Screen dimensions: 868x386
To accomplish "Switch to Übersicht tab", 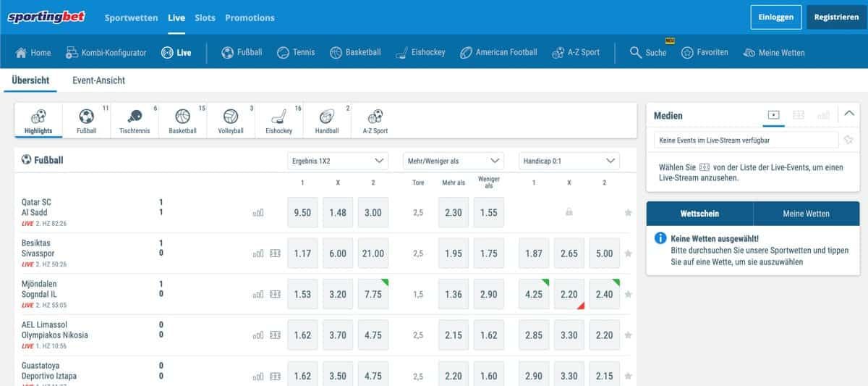I will click(x=31, y=80).
